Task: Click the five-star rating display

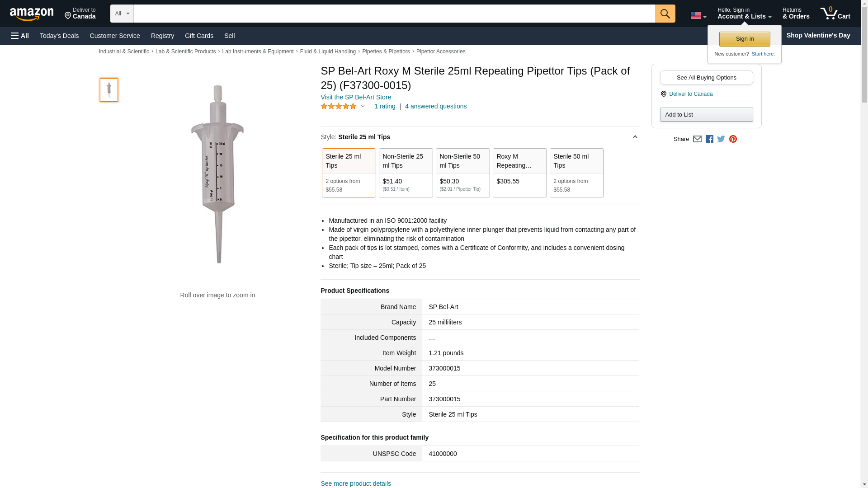Action: pyautogui.click(x=339, y=106)
